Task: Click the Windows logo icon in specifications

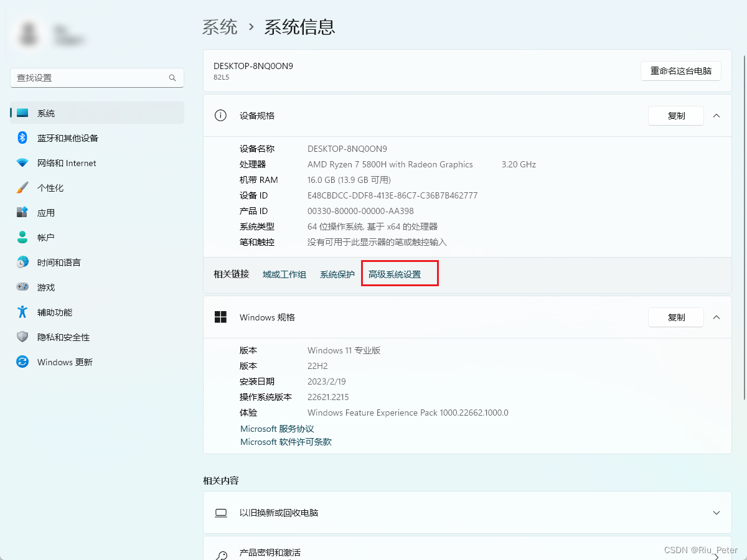Action: pyautogui.click(x=220, y=317)
